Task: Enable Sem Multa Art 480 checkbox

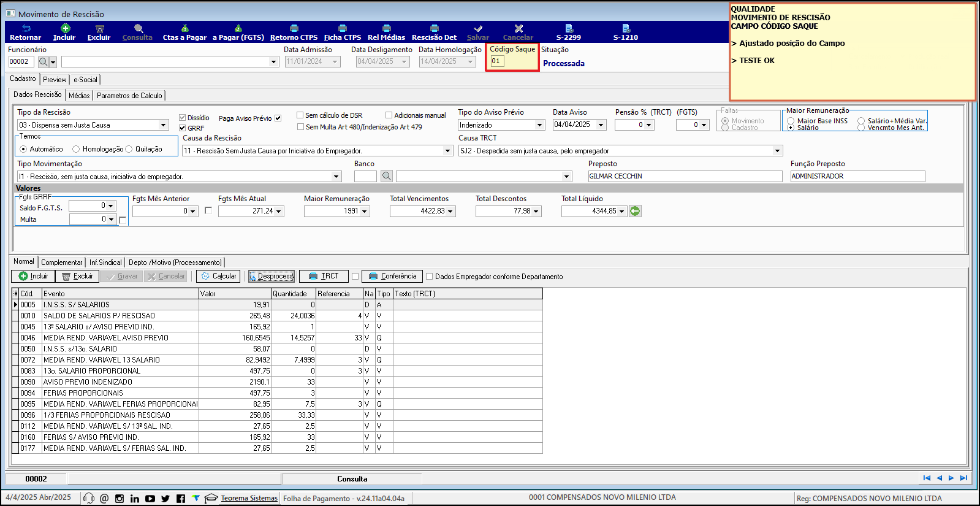Action: 301,127
